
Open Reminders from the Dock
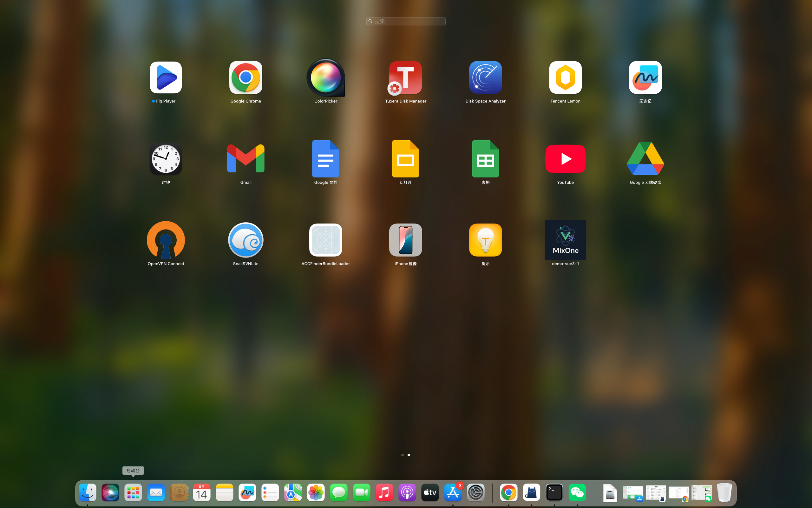tap(270, 492)
